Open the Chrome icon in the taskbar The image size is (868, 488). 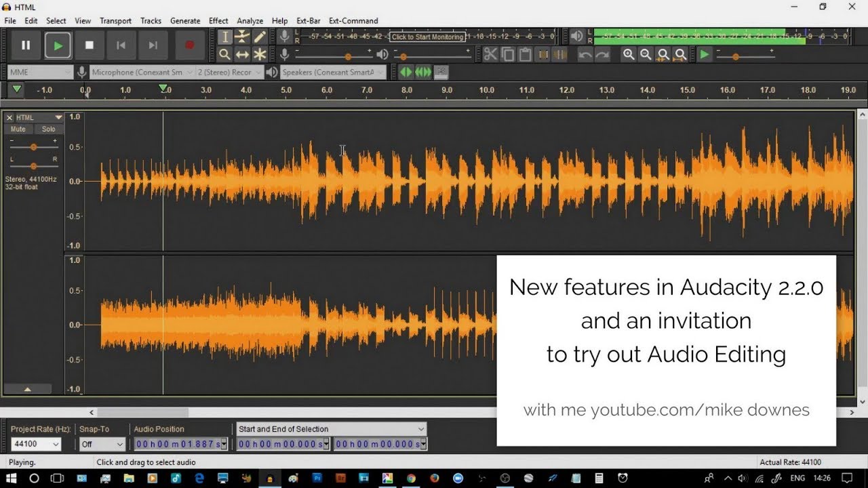pos(411,478)
